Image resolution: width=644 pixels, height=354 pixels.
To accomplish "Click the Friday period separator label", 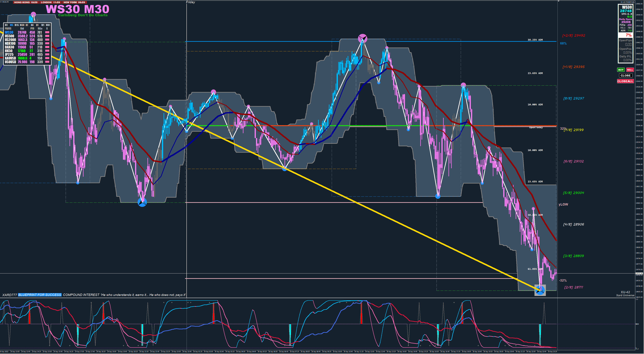I will (x=190, y=2).
